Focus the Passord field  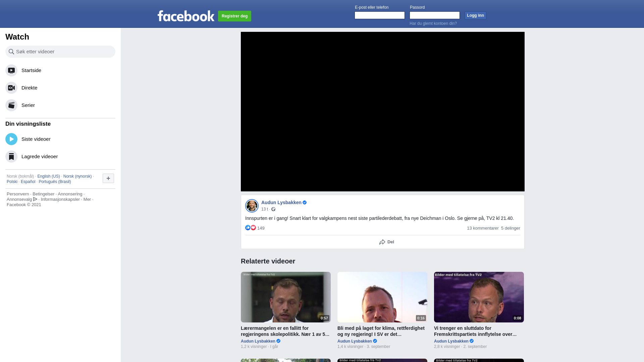435,15
